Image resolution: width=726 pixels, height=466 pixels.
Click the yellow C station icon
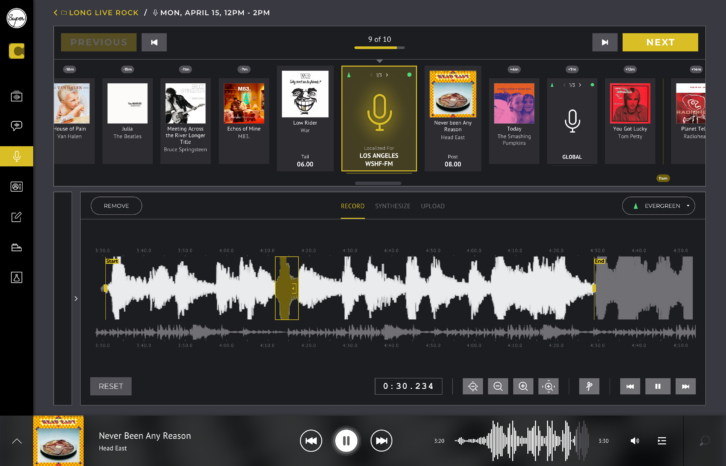[x=17, y=51]
